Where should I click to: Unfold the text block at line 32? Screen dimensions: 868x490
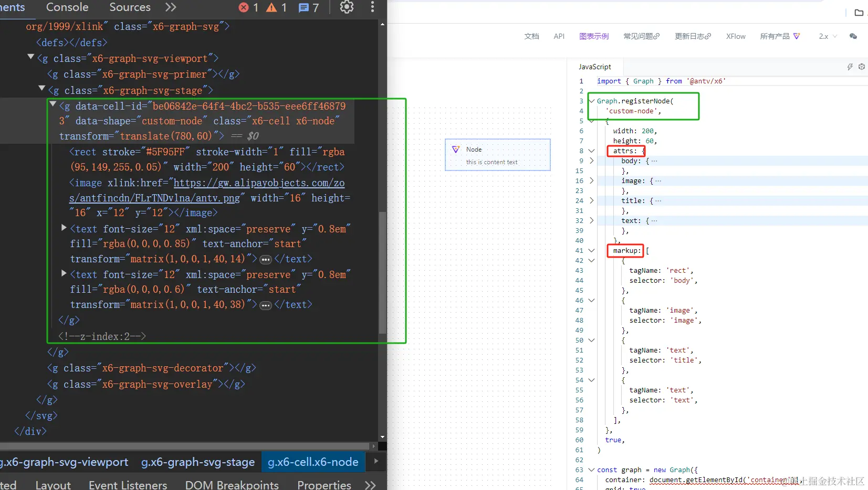[592, 221]
